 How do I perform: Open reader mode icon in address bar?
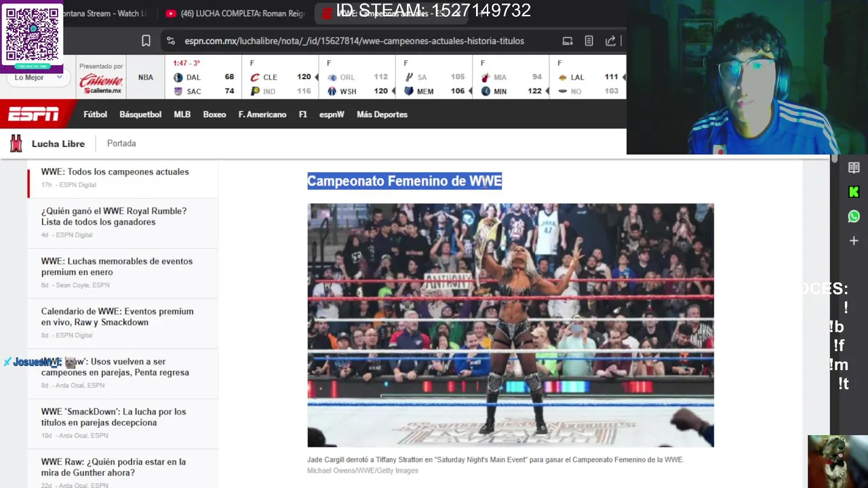(589, 41)
